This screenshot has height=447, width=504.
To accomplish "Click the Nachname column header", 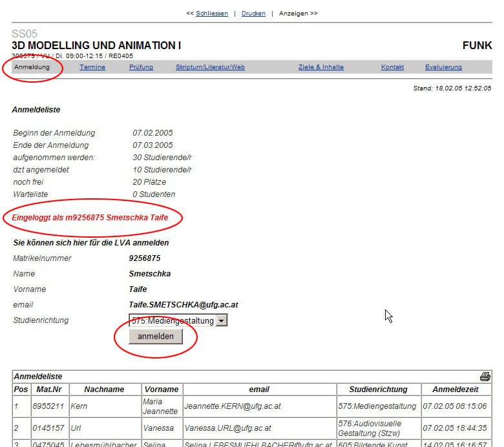I will coord(105,390).
